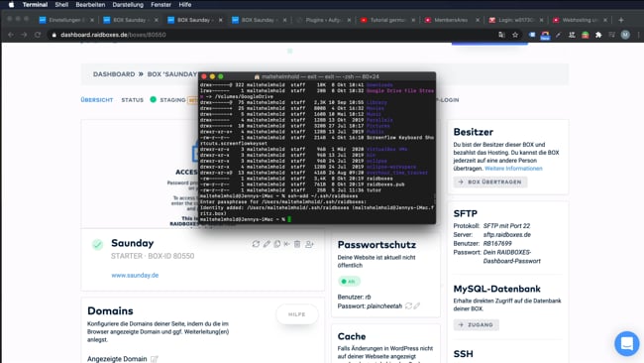Screen dimensions: 644x363
Task: Open the Fenster menu
Action: [x=161, y=5]
